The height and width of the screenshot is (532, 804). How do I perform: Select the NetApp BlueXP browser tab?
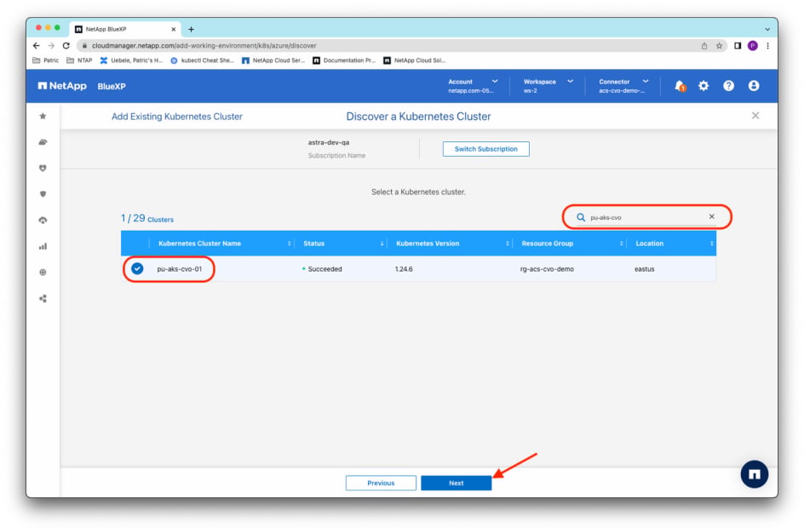pos(124,29)
